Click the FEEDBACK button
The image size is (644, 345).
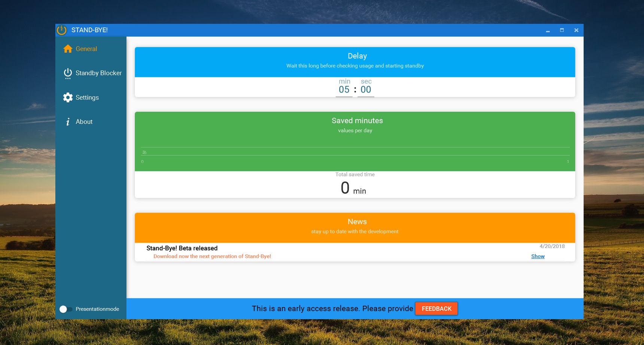437,309
